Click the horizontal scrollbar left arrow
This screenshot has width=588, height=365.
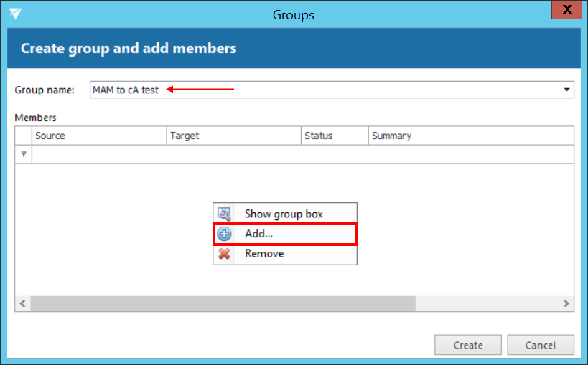22,304
